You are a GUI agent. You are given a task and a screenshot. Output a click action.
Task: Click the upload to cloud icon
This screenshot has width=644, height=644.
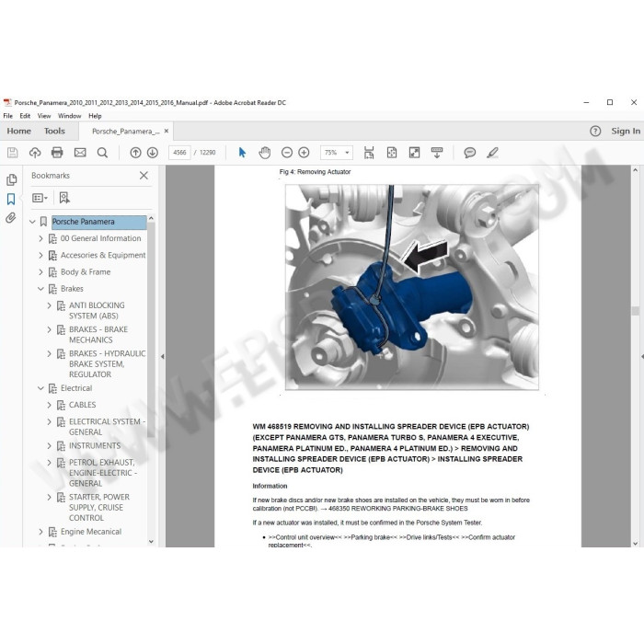[x=35, y=153]
